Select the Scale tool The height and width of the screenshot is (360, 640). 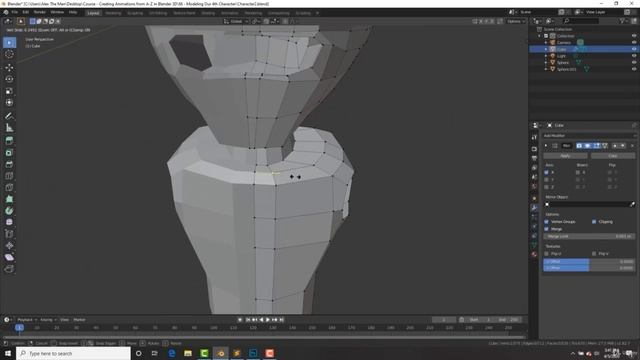coord(9,91)
